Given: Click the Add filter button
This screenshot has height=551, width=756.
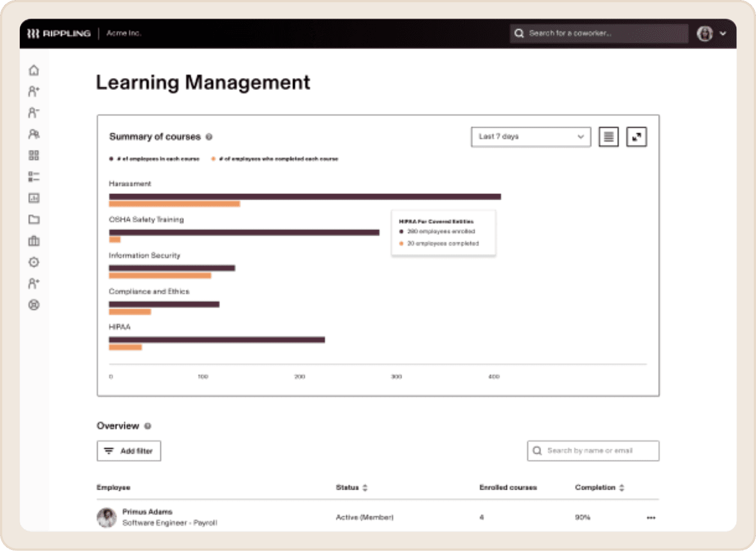Looking at the screenshot, I should point(129,451).
